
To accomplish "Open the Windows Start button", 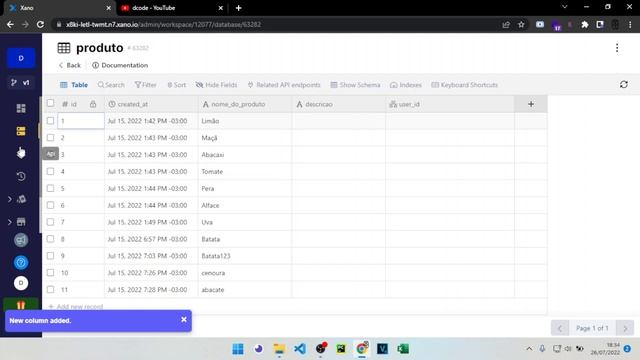I will (x=238, y=349).
